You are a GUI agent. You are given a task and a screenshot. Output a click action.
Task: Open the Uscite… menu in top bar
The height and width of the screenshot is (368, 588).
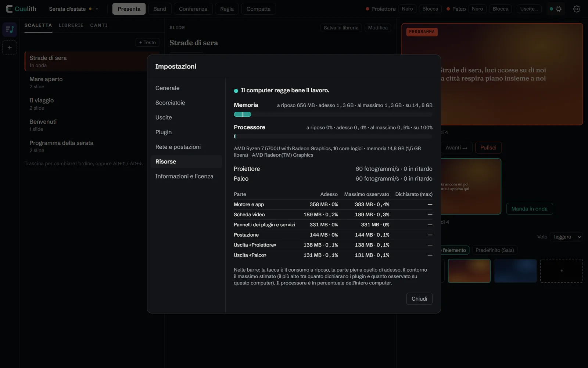click(529, 9)
